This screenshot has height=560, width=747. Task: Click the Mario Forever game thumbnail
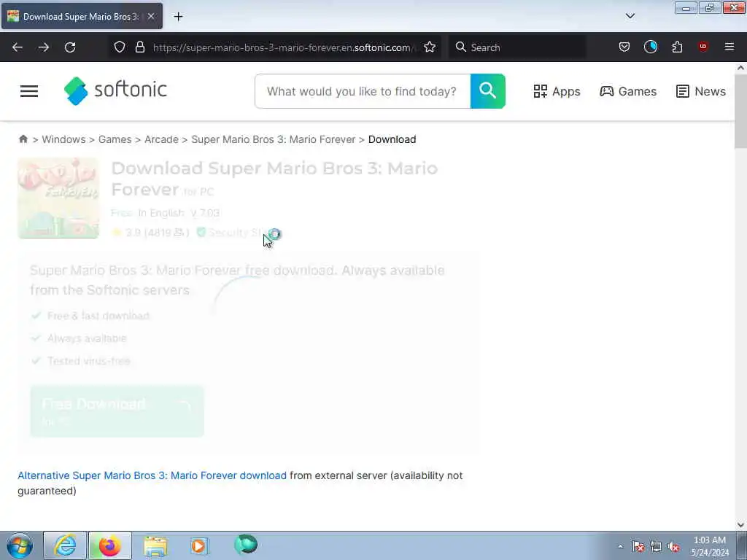[58, 198]
